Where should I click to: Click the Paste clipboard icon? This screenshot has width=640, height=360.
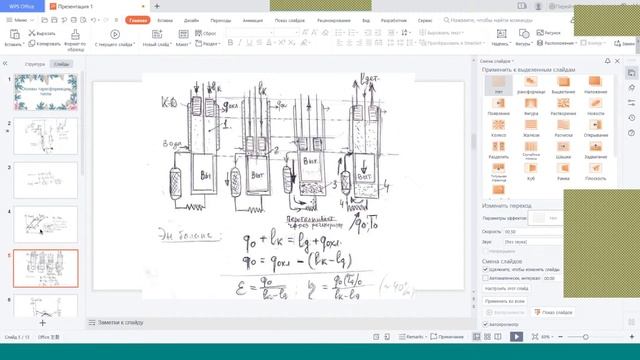(x=15, y=34)
